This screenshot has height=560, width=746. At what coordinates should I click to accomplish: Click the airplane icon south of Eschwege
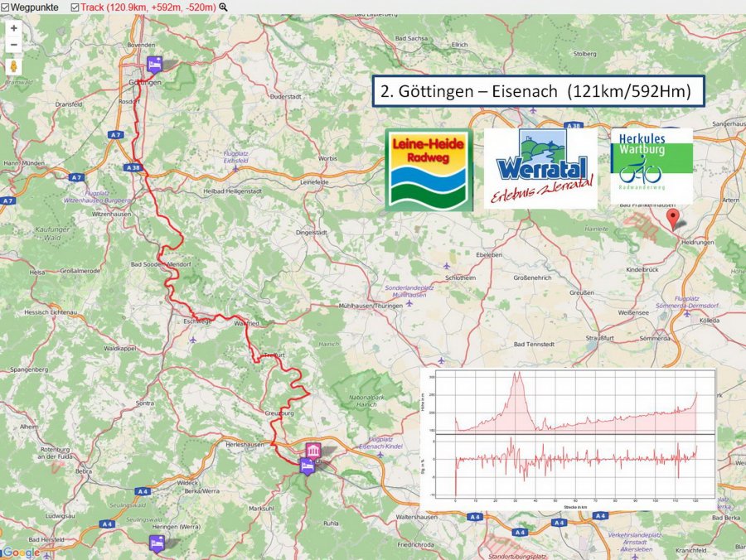192,340
